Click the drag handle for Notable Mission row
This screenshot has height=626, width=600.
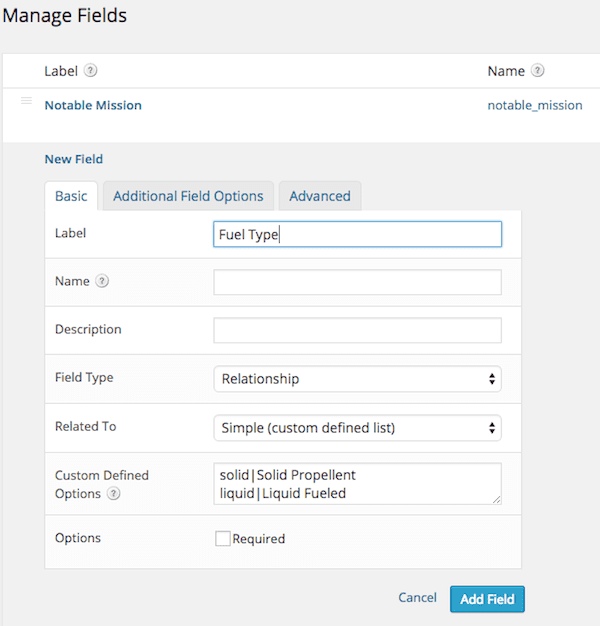[x=26, y=101]
